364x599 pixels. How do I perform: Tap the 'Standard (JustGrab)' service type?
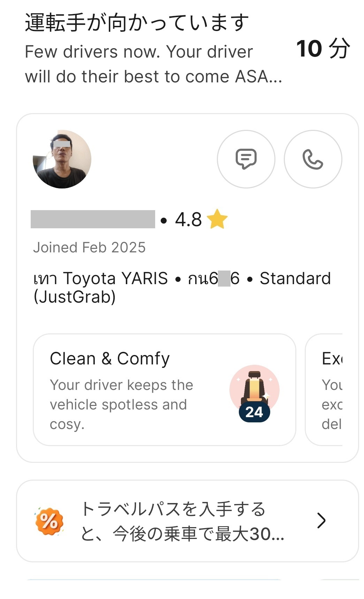coord(295,279)
